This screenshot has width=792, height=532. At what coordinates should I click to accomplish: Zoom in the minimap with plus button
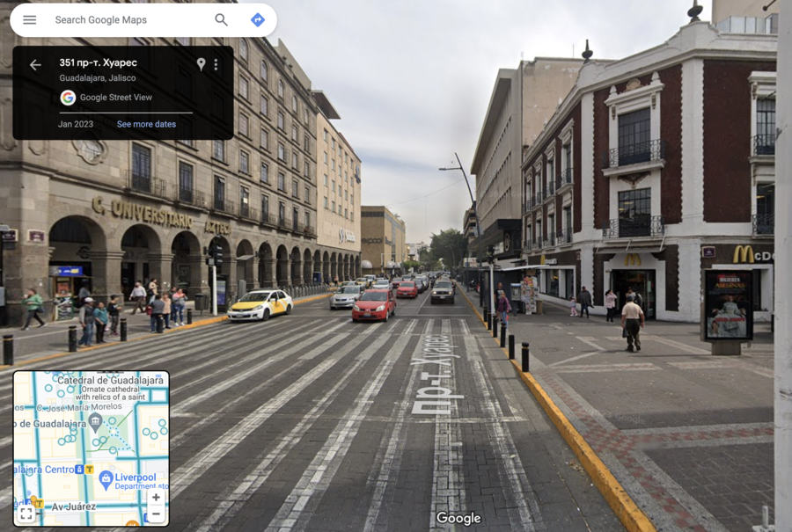[156, 497]
